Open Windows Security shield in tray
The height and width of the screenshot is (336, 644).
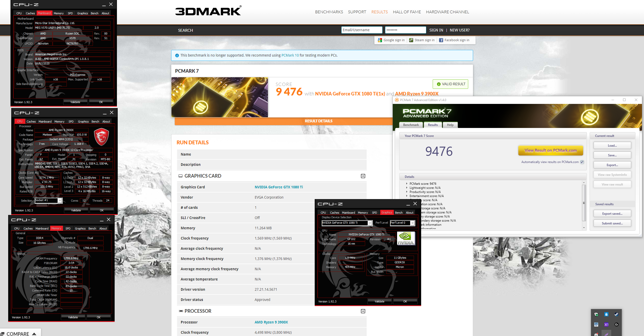(596, 314)
